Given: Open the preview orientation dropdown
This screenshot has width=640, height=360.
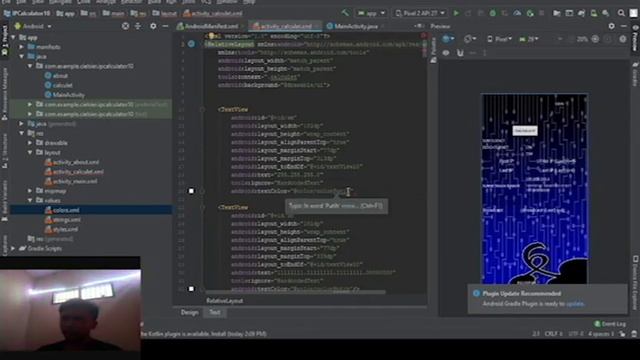Looking at the screenshot, I should pos(470,39).
